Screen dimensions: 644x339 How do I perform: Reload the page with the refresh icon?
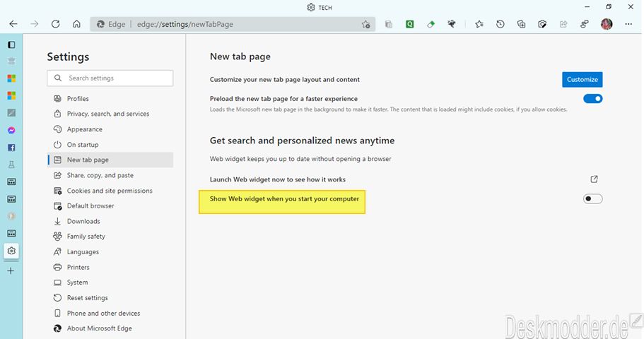coord(55,24)
